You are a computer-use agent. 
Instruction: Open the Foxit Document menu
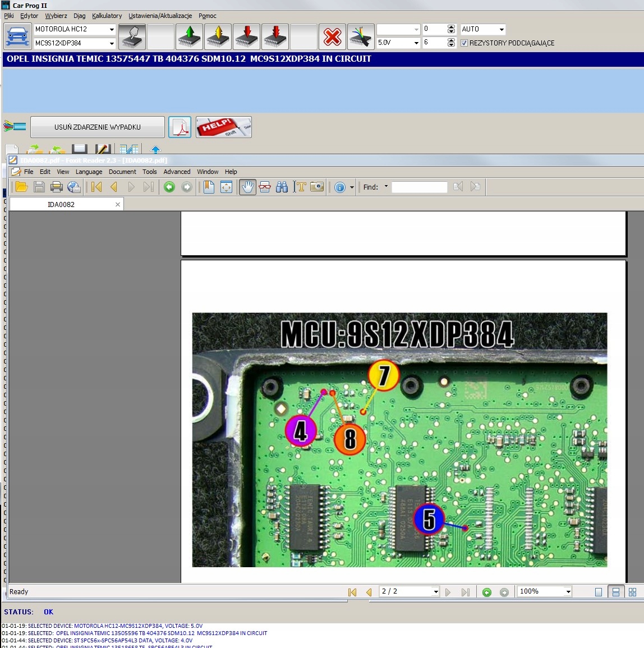(x=122, y=172)
